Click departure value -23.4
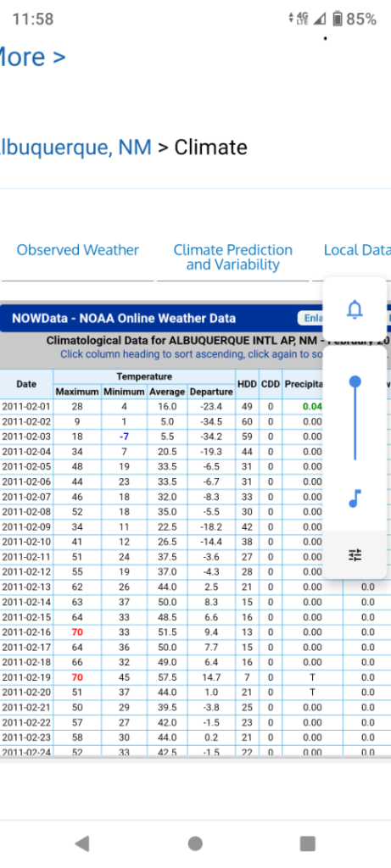 [211, 406]
